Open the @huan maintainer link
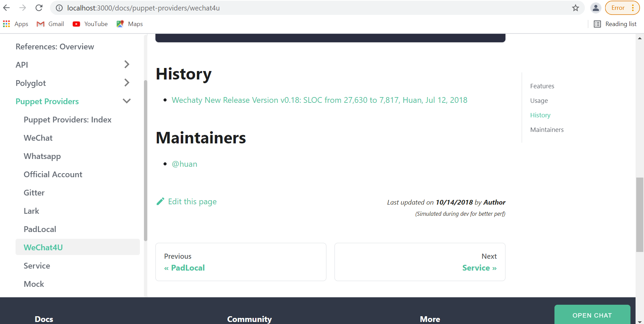644x324 pixels. click(184, 164)
